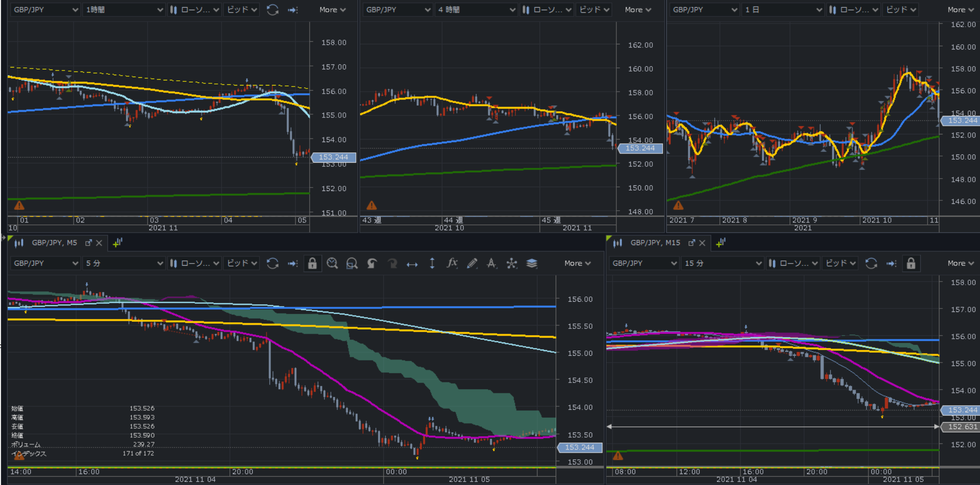Expand the 1 日 timeframe dropdown

coord(782,10)
